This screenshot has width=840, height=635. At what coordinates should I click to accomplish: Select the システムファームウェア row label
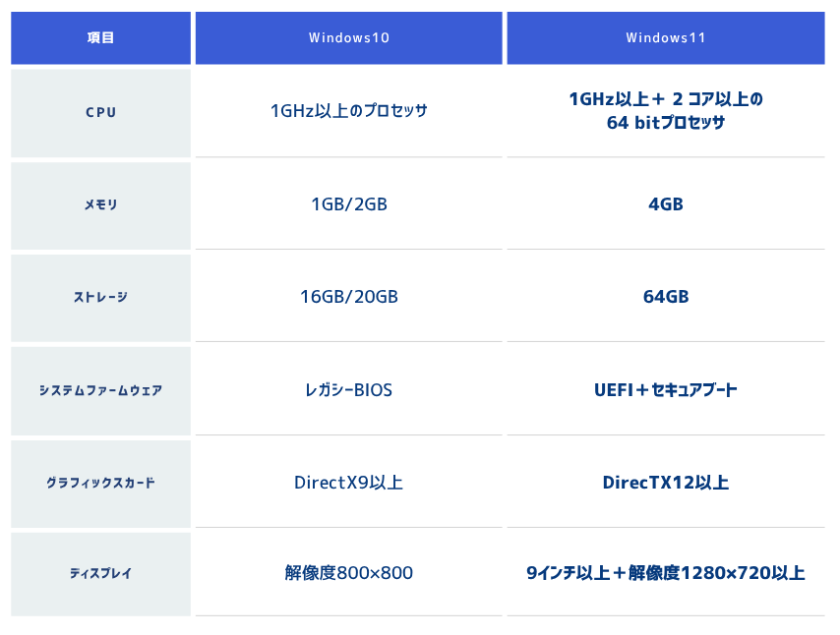click(x=100, y=391)
